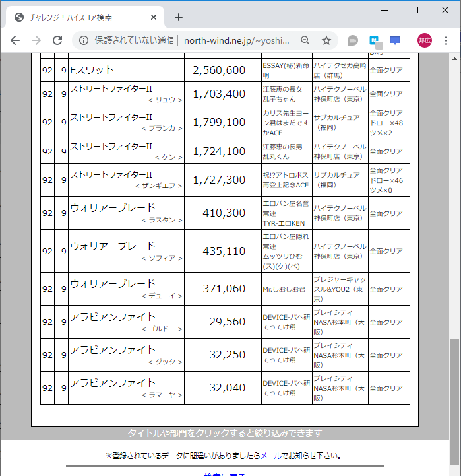Screen dimensions: 461x476
Task: Click score 32,250
Action: [227, 355]
